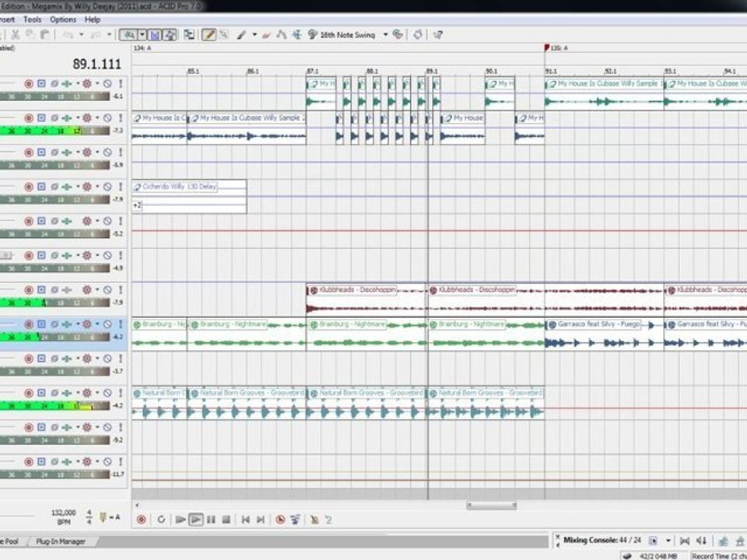Mute the track reading -6.1
Image resolution: width=747 pixels, height=560 pixels.
(x=107, y=84)
